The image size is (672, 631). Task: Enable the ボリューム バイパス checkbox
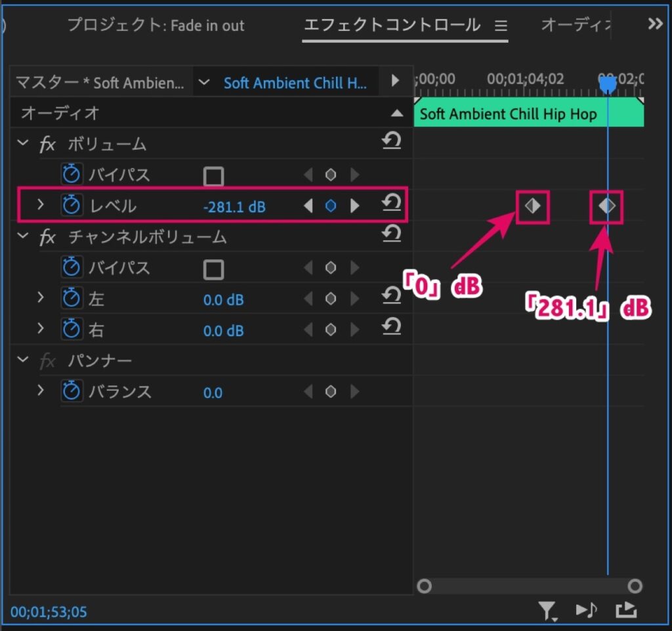tap(213, 176)
